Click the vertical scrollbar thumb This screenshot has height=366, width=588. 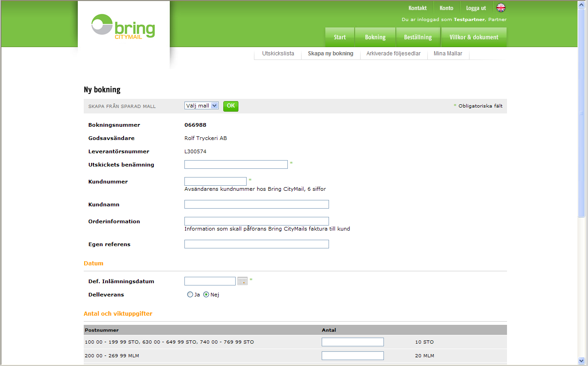click(582, 113)
